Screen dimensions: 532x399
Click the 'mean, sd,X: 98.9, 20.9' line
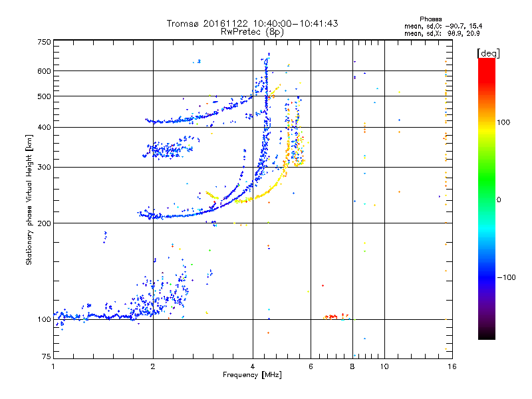click(442, 33)
